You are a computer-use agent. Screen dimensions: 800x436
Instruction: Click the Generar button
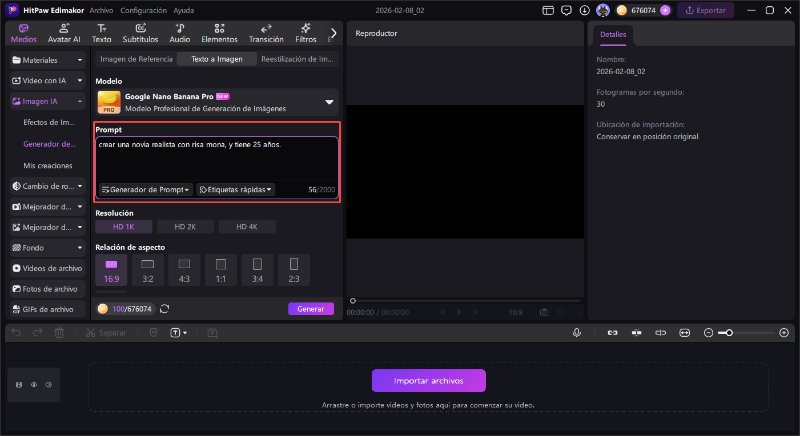click(311, 309)
